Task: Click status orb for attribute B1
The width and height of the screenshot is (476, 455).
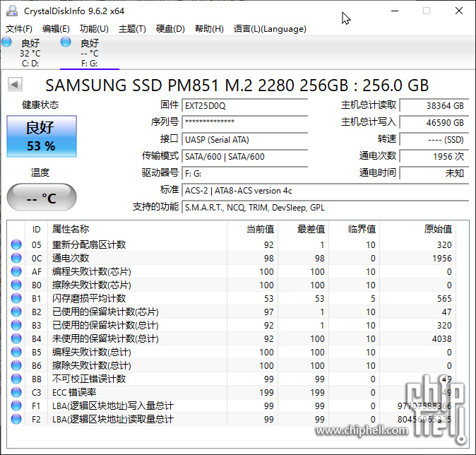Action: (x=16, y=298)
